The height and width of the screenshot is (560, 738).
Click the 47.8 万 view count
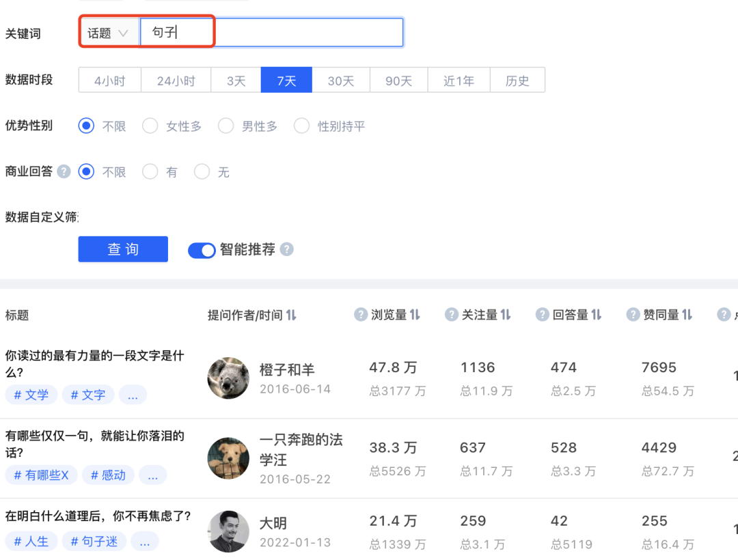pos(393,367)
